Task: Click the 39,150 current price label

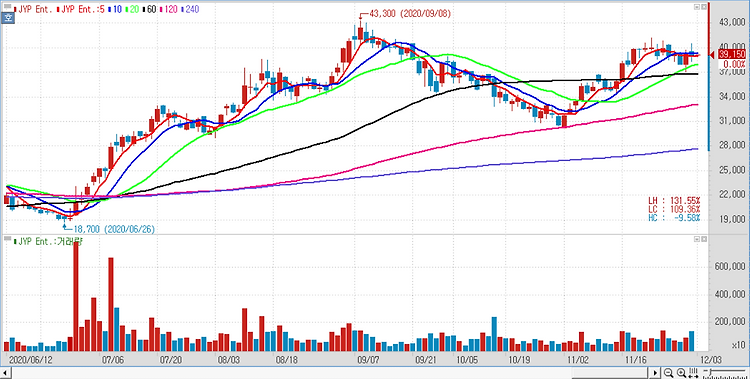Action: tap(732, 55)
